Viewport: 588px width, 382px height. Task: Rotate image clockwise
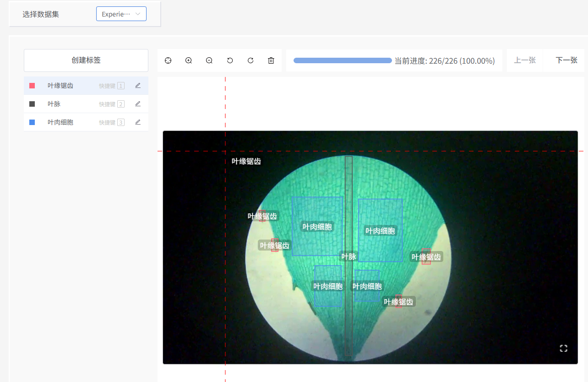(250, 60)
